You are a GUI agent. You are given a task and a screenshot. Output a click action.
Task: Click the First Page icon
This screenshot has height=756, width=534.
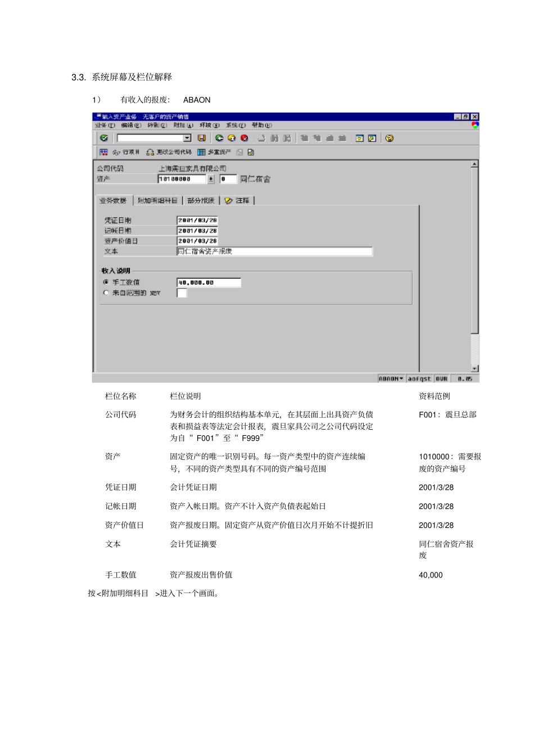point(304,138)
